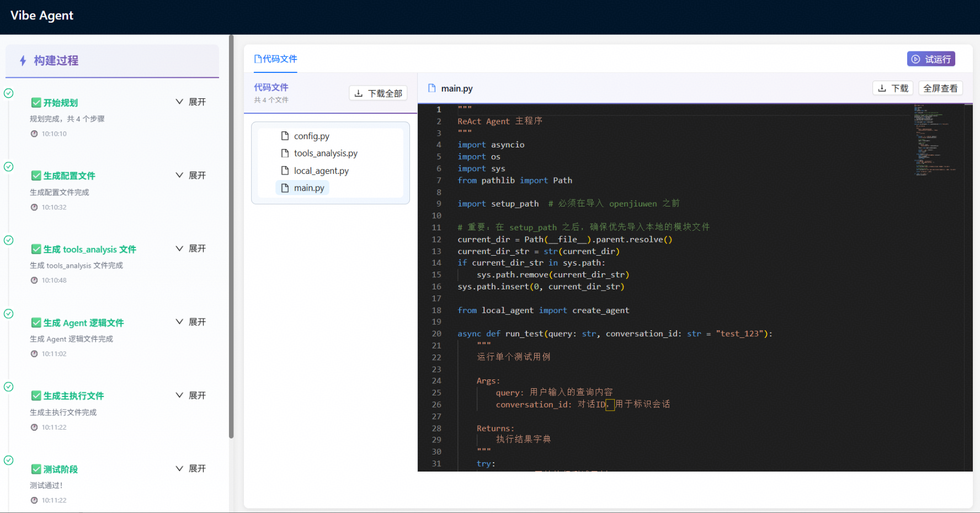
Task: Switch to the 代码文件 tab
Action: tap(275, 59)
